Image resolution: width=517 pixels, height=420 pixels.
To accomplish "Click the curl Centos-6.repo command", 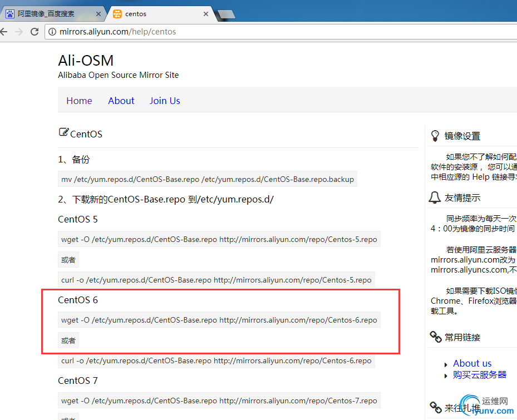I will click(x=216, y=360).
